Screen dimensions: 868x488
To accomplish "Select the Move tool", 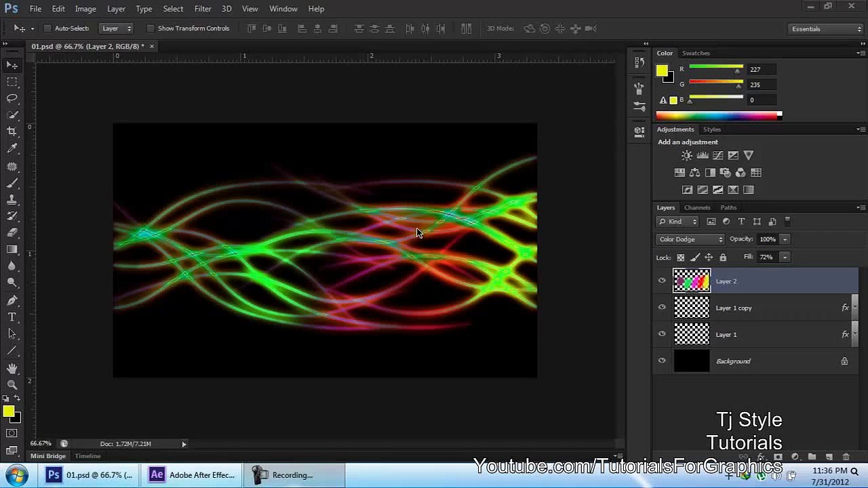I will (x=12, y=65).
